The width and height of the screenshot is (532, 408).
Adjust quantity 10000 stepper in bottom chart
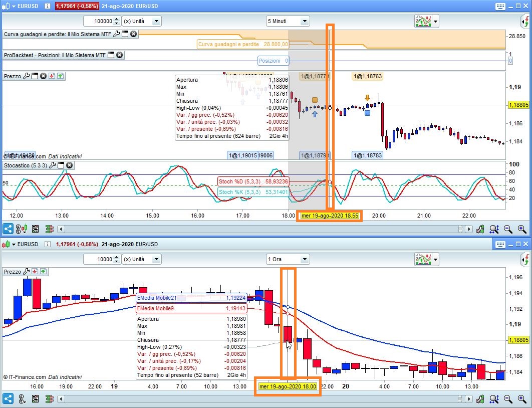point(116,259)
